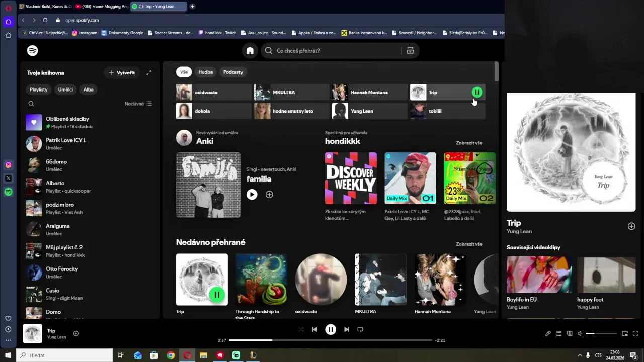The width and height of the screenshot is (644, 362).
Task: Open Instagram in the Opera sidebar
Action: click(x=8, y=165)
